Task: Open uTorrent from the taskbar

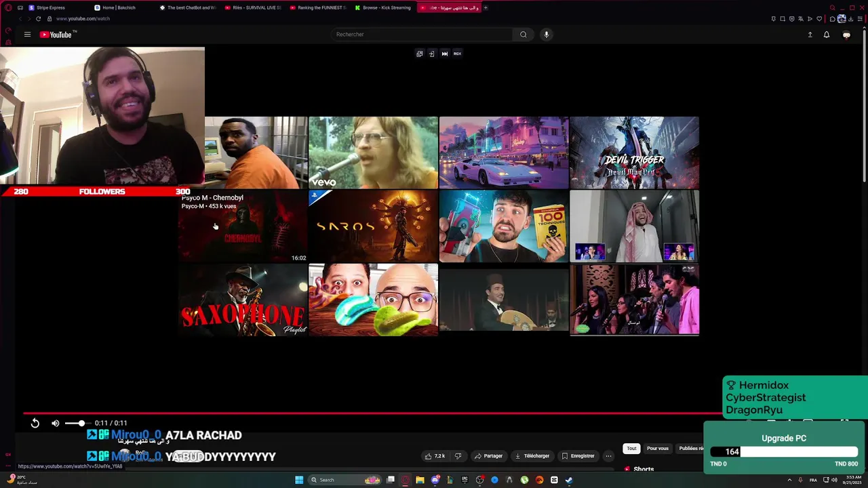Action: [524, 480]
